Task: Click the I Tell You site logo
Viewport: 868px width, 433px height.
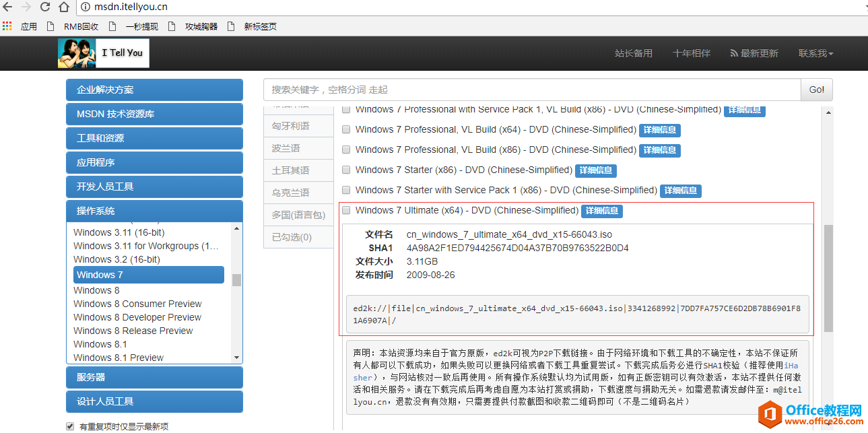Action: pos(103,53)
